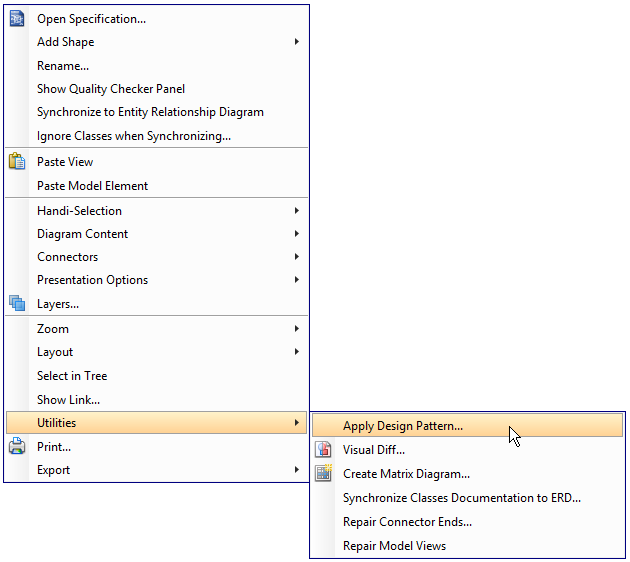Expand the Zoom submenu arrow

coord(297,329)
